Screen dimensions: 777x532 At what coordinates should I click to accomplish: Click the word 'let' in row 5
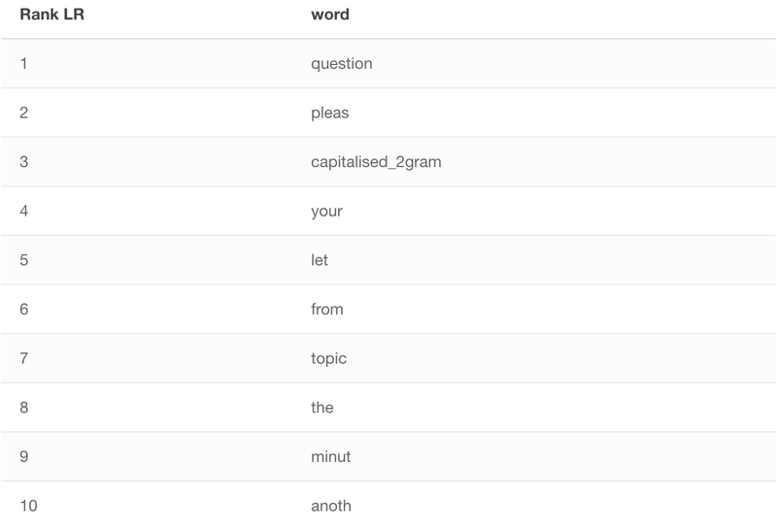(320, 259)
